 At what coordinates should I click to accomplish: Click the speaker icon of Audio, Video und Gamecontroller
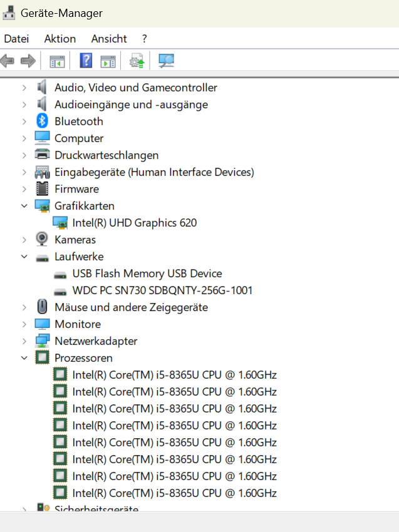(x=42, y=87)
